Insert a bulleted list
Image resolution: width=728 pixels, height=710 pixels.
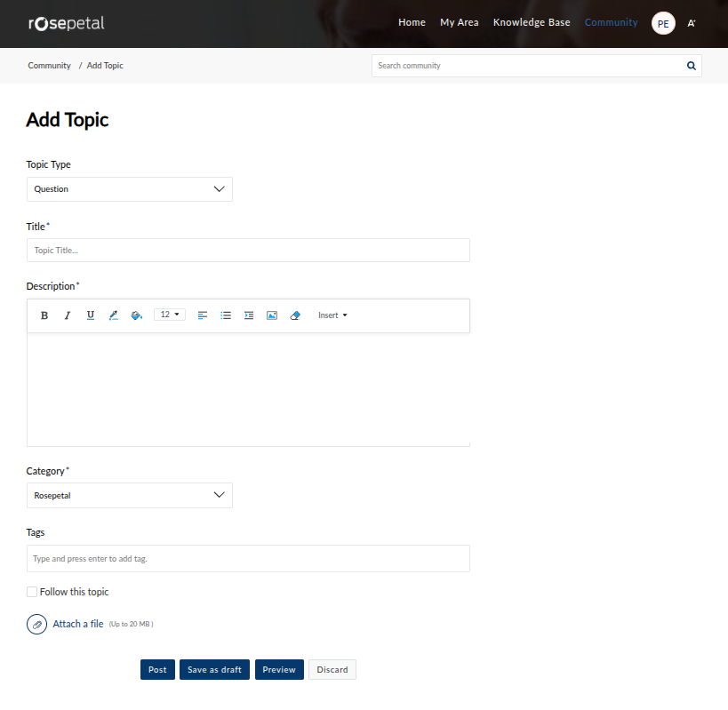[x=226, y=315]
